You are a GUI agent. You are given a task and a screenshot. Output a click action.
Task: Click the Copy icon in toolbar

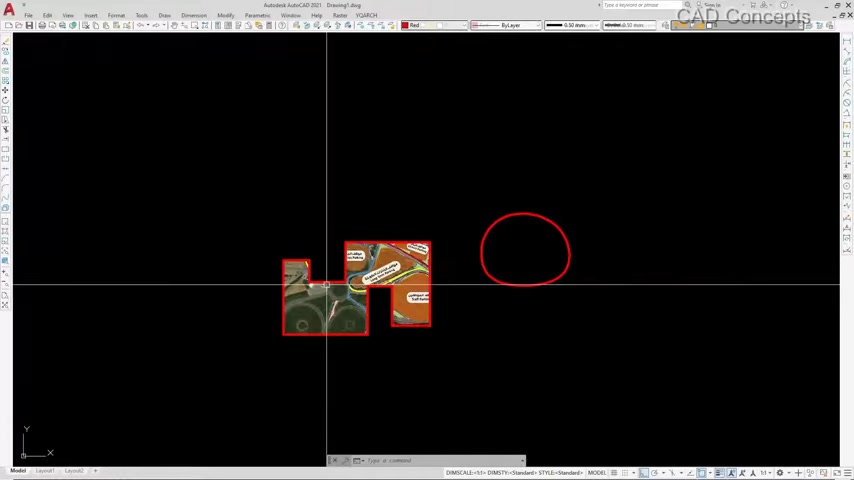pos(96,26)
